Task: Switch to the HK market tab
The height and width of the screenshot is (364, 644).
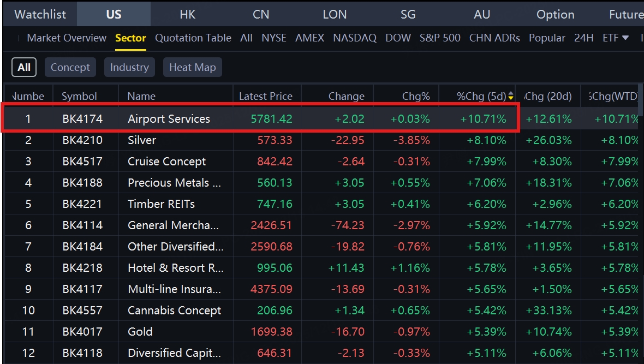Action: click(187, 14)
